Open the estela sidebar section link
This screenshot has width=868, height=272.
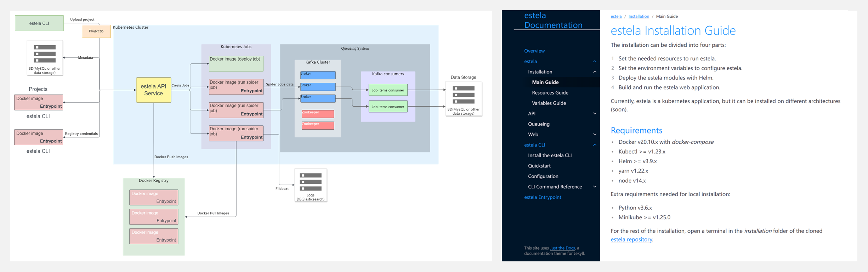pyautogui.click(x=531, y=61)
